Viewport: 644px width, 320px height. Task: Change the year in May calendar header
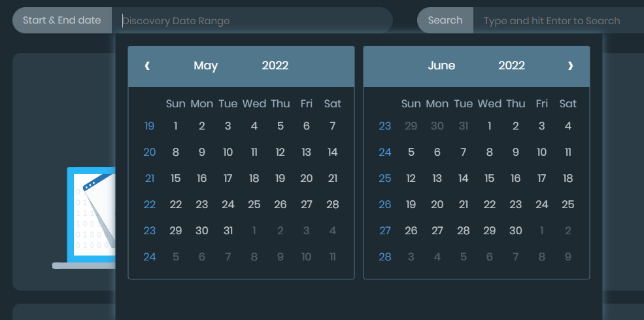tap(275, 65)
